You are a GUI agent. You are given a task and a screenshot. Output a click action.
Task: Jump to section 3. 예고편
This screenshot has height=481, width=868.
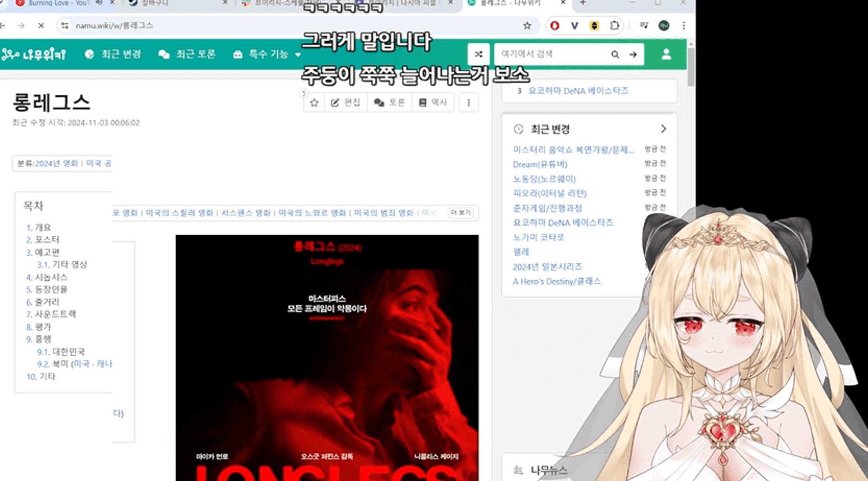(x=42, y=252)
